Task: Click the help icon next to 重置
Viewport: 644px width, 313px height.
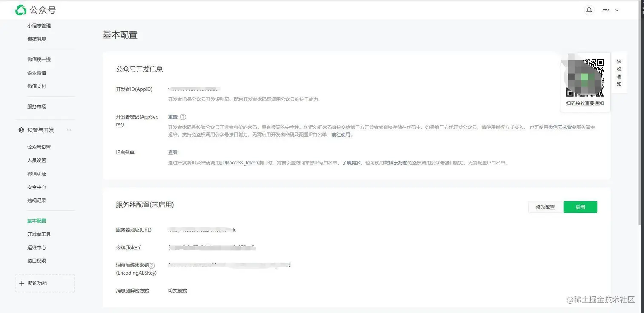Action: click(183, 117)
